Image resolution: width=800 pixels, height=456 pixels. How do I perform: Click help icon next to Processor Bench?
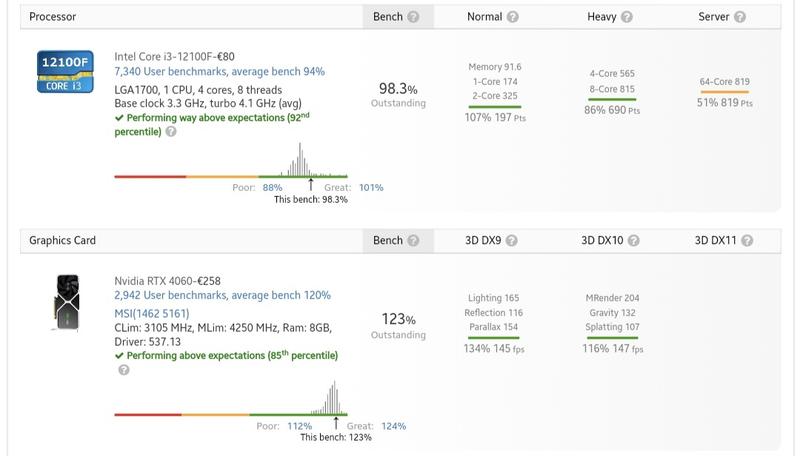[x=414, y=17]
